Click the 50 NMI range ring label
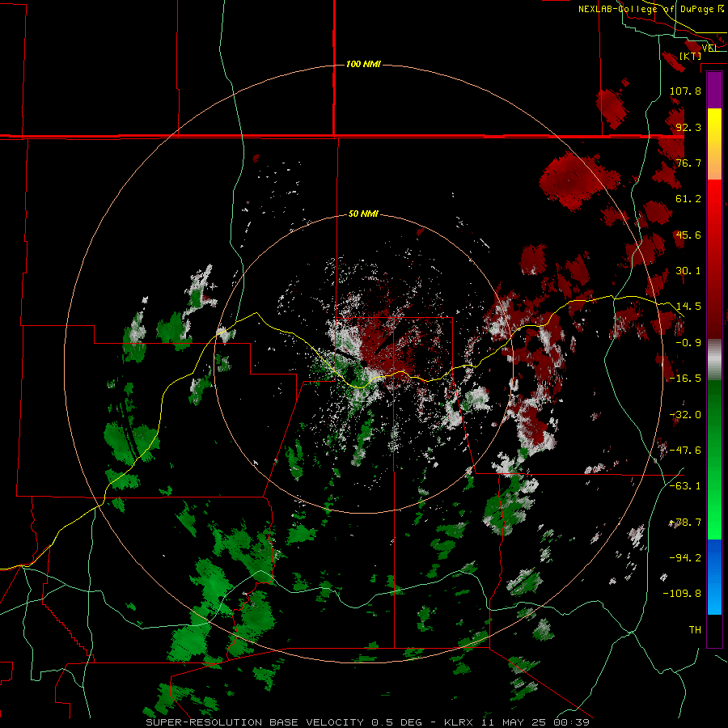This screenshot has width=728, height=728. (363, 214)
